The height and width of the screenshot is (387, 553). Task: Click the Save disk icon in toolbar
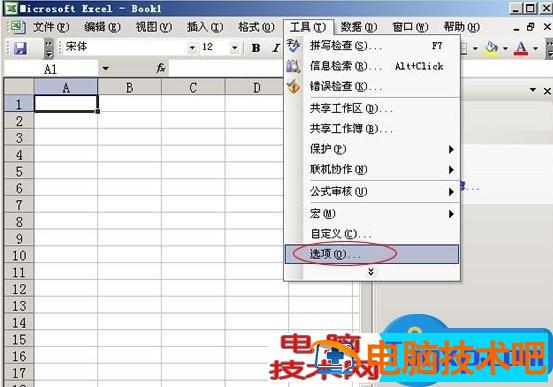(20, 48)
